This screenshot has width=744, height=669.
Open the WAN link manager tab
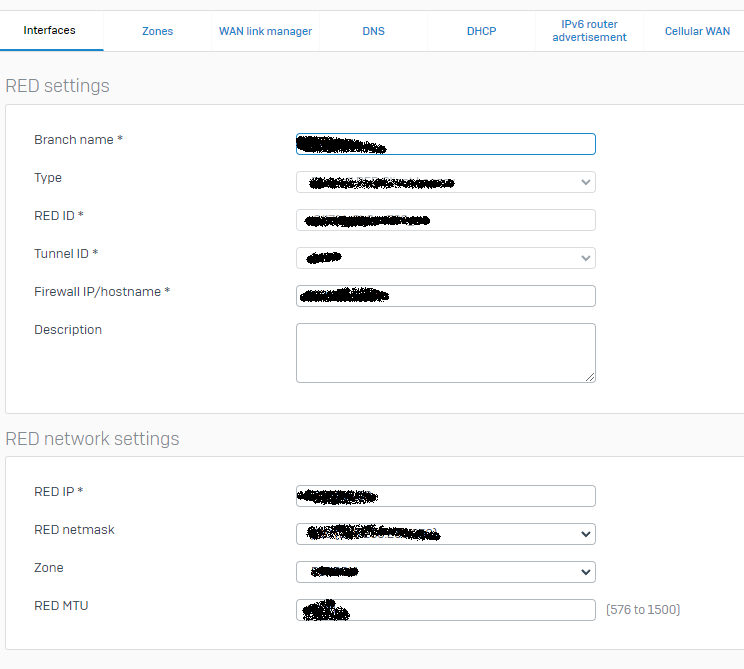click(265, 31)
